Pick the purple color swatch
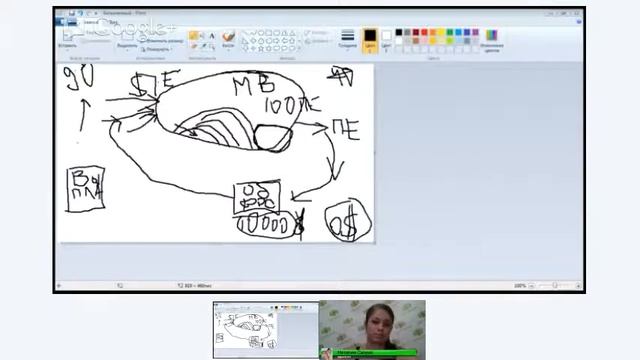The height and width of the screenshot is (360, 640). (x=476, y=32)
